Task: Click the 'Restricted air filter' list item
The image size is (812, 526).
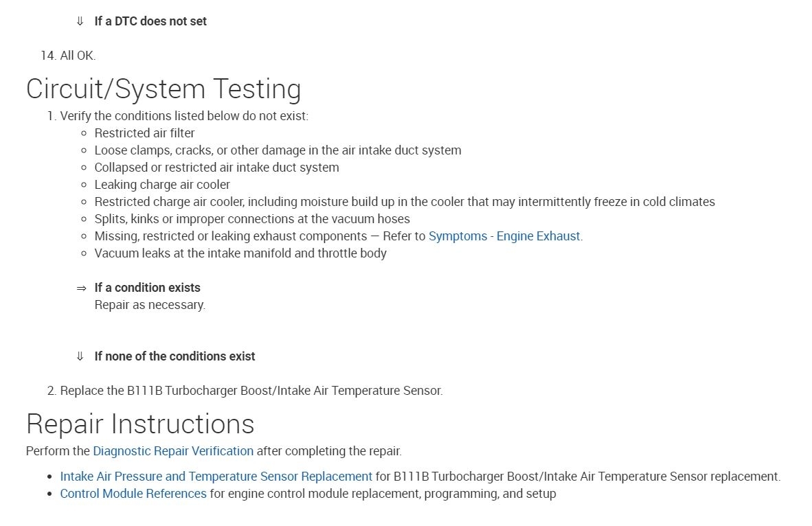Action: pyautogui.click(x=144, y=133)
